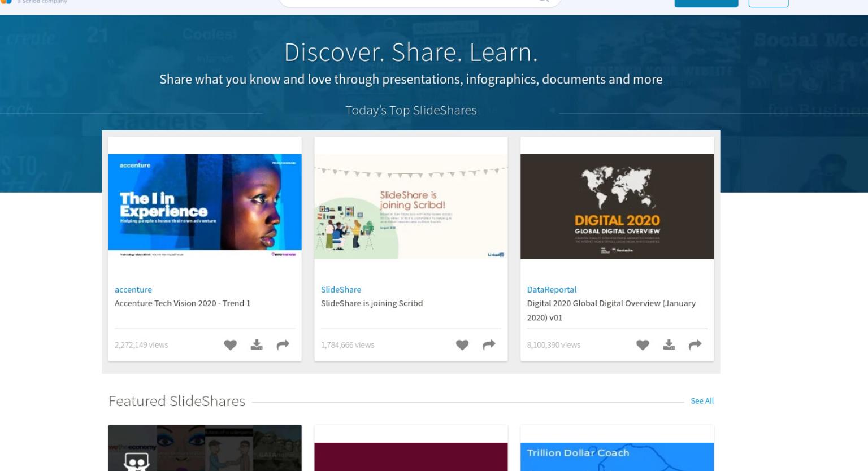Open title SlideShare is joining Scribd
868x471 pixels.
coord(372,303)
